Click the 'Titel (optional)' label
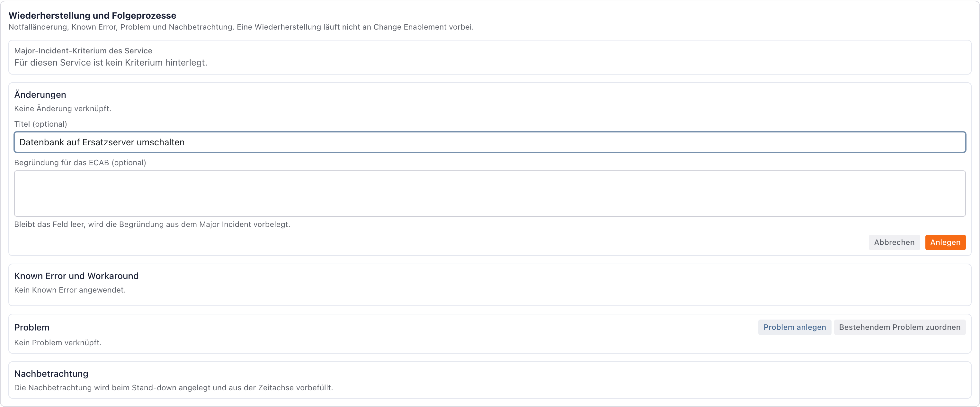980x407 pixels. pyautogui.click(x=41, y=124)
